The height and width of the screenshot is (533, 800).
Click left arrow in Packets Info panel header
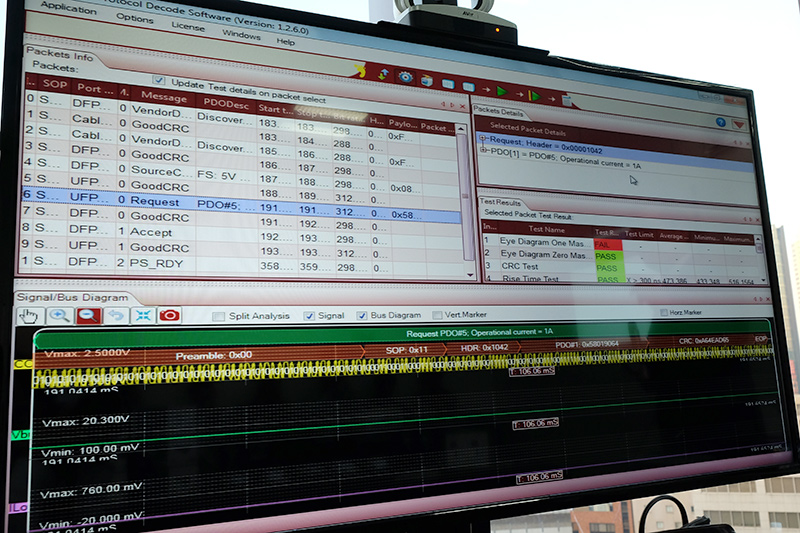pos(443,104)
